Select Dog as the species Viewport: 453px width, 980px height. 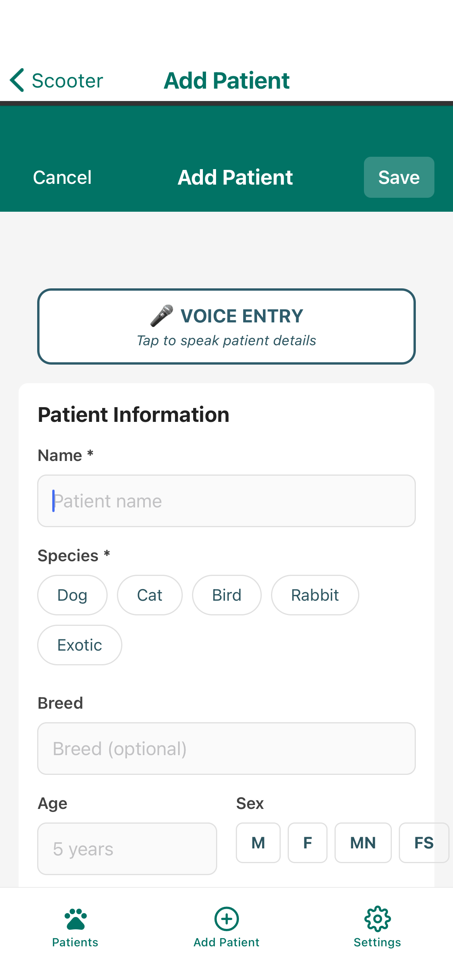pyautogui.click(x=72, y=595)
